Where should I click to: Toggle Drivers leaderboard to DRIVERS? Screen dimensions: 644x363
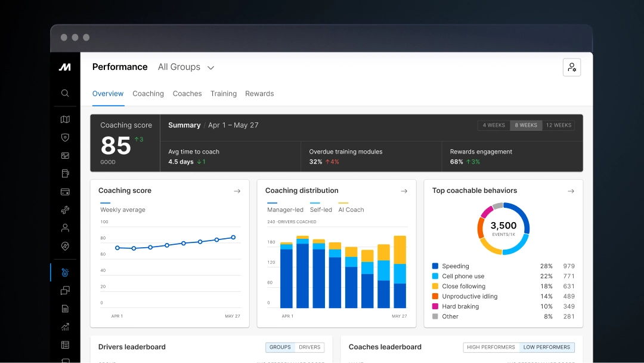click(309, 347)
